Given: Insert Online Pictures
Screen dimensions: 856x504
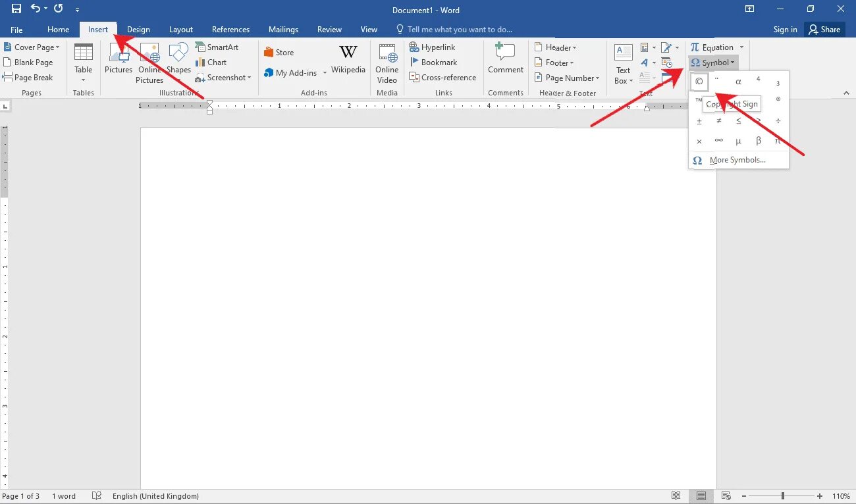Looking at the screenshot, I should click(149, 64).
